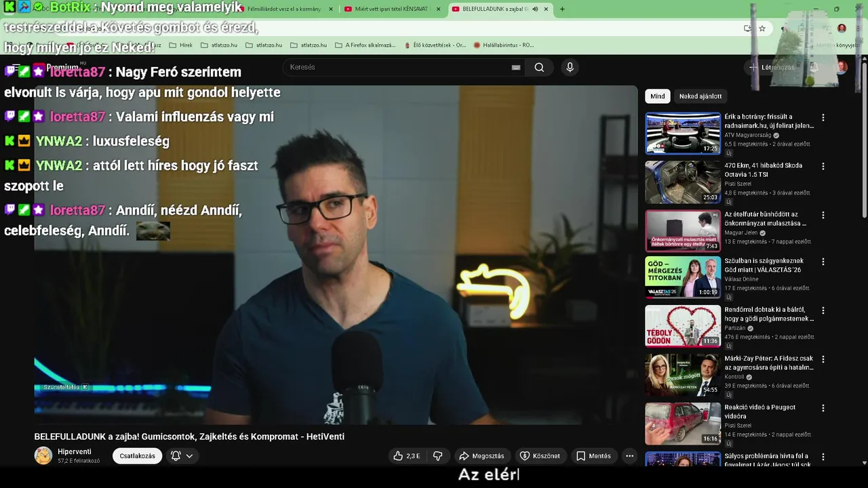The image size is (868, 488).
Task: Like the video with thumbs-up button
Action: (406, 456)
